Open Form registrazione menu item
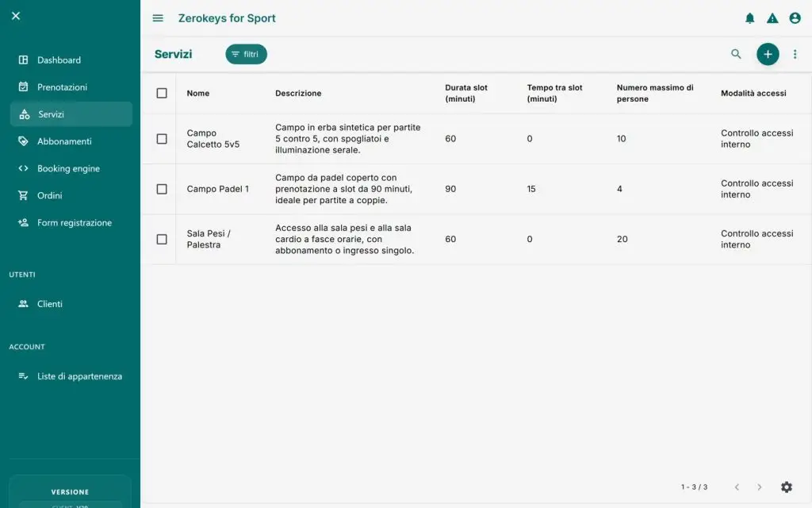The height and width of the screenshot is (508, 812). (71, 222)
